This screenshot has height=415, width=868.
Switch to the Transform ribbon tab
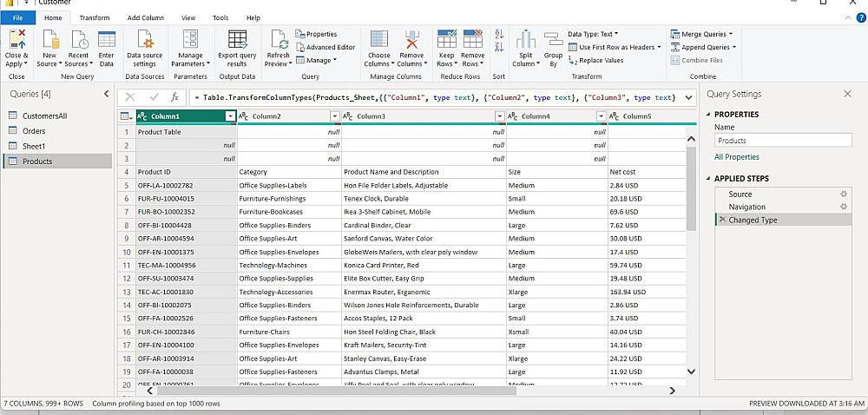coord(94,17)
